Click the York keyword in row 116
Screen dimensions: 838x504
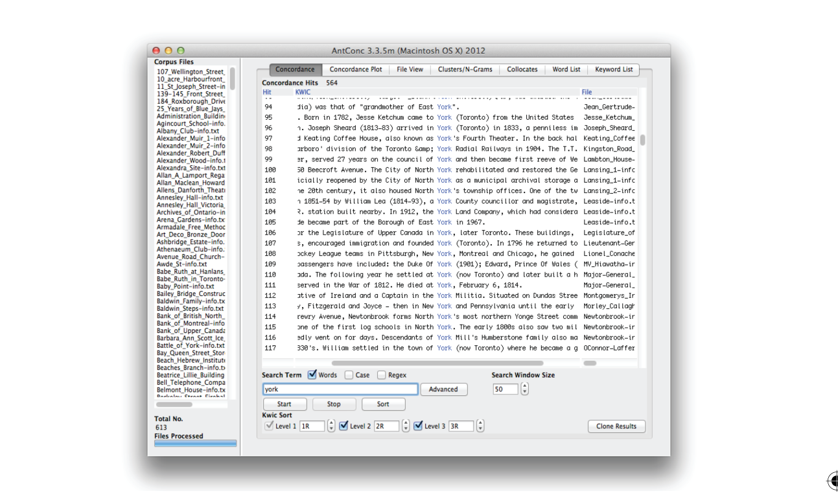click(444, 338)
